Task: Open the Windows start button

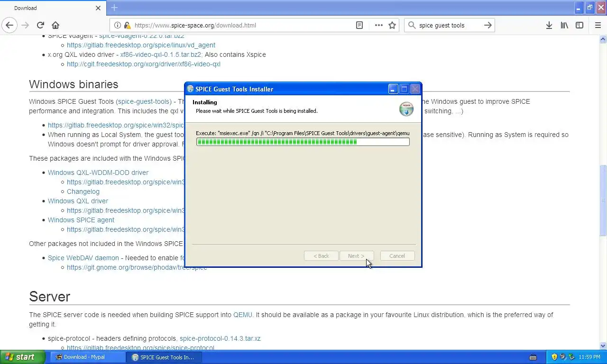Action: pos(22,357)
